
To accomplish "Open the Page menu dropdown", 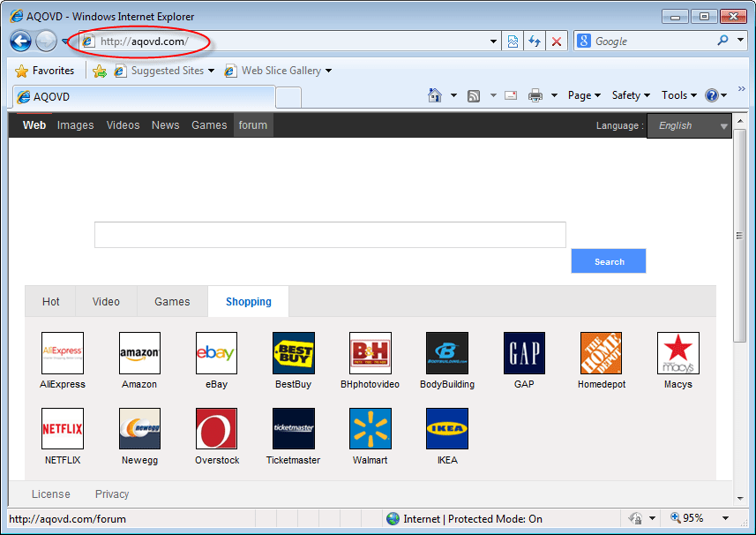I will pyautogui.click(x=584, y=95).
